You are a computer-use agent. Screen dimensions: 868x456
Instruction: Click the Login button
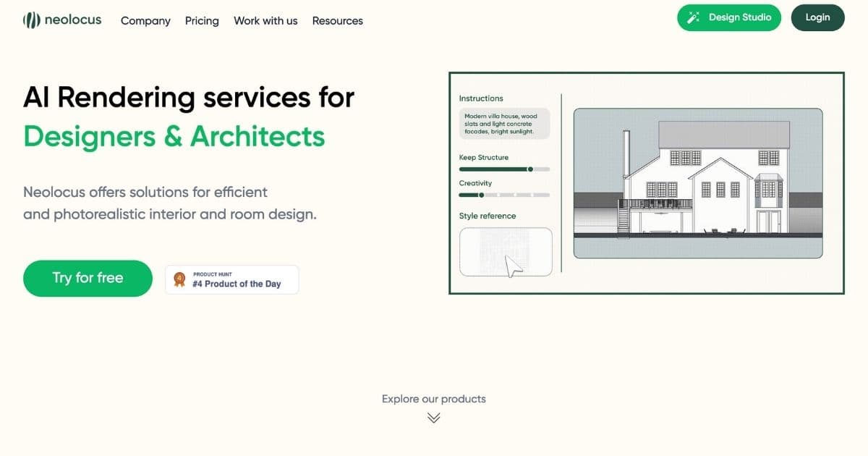pyautogui.click(x=817, y=17)
